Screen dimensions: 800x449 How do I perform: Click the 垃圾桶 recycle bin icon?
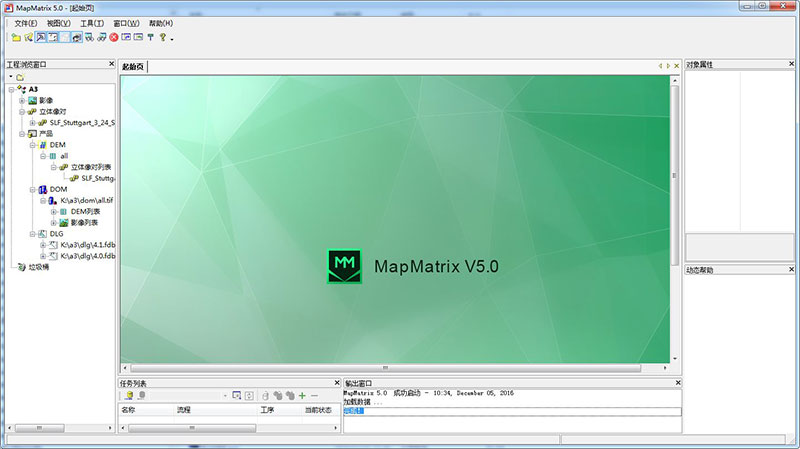click(21, 267)
